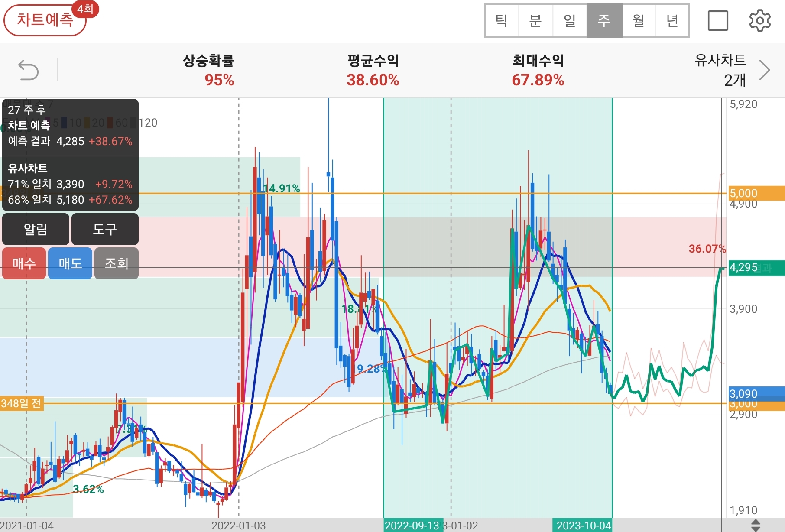Select the 3,090 blue price label
Image resolution: width=785 pixels, height=532 pixels.
pyautogui.click(x=756, y=394)
